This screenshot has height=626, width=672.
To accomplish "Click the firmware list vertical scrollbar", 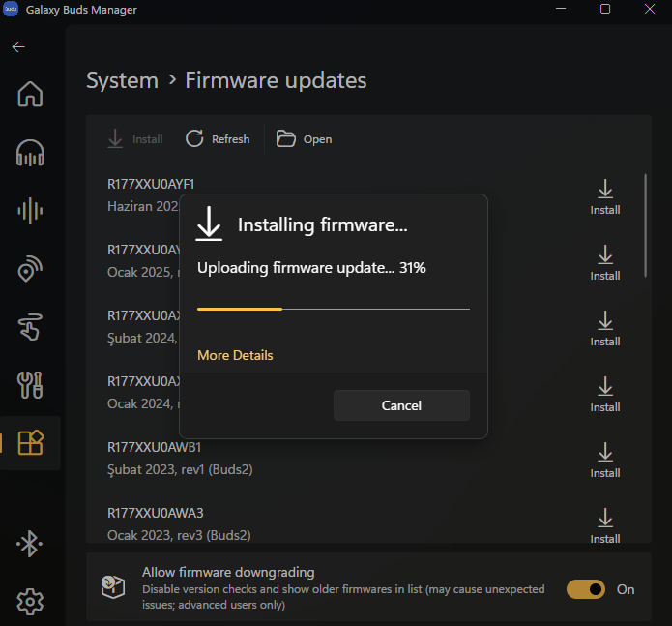I will (x=646, y=225).
